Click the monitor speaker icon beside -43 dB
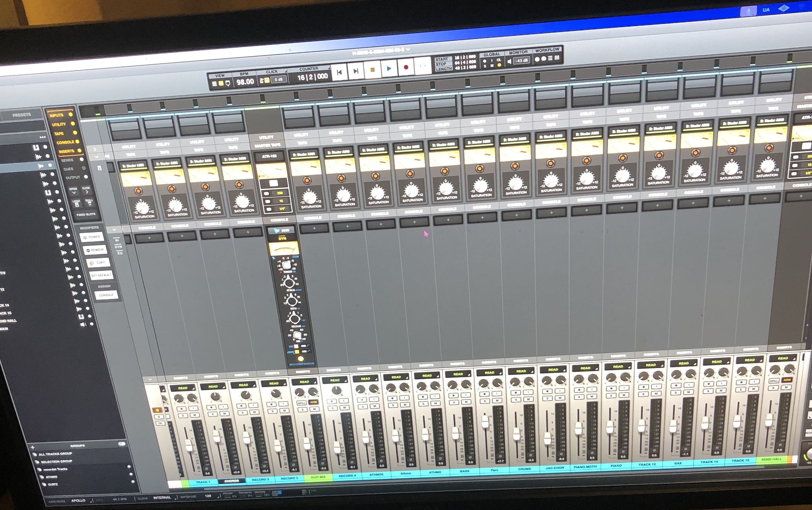 pos(509,61)
